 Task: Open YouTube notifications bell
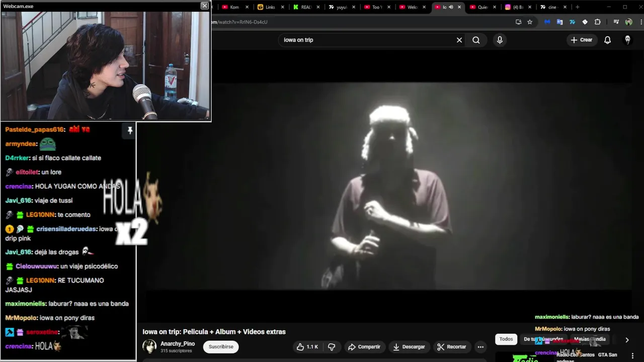tap(607, 40)
